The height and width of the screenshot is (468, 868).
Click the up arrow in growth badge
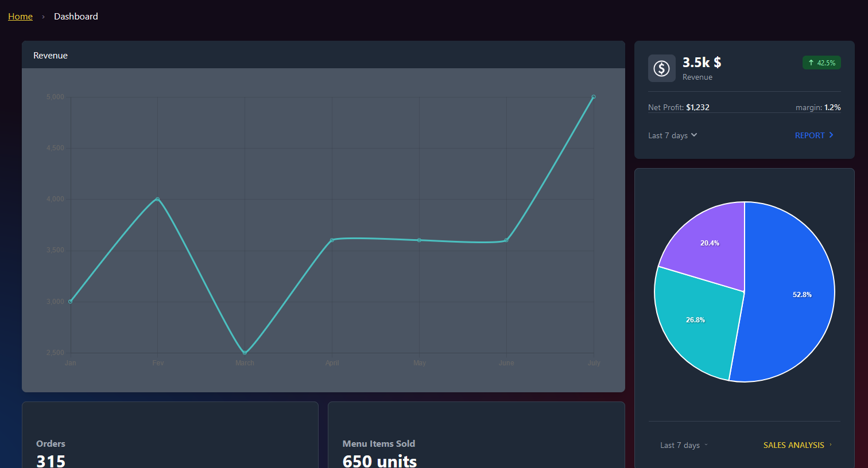[x=811, y=63]
